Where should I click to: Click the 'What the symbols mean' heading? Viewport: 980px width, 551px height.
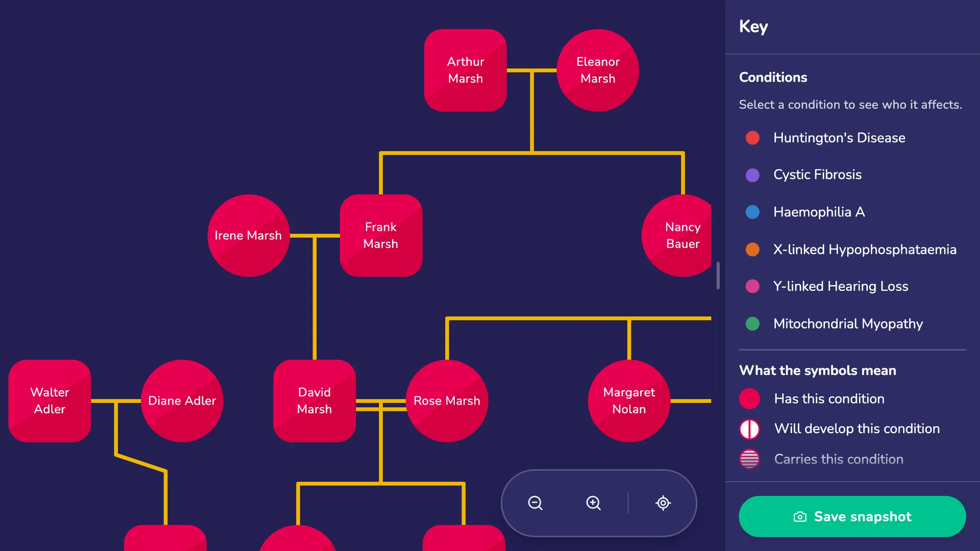[x=817, y=370]
